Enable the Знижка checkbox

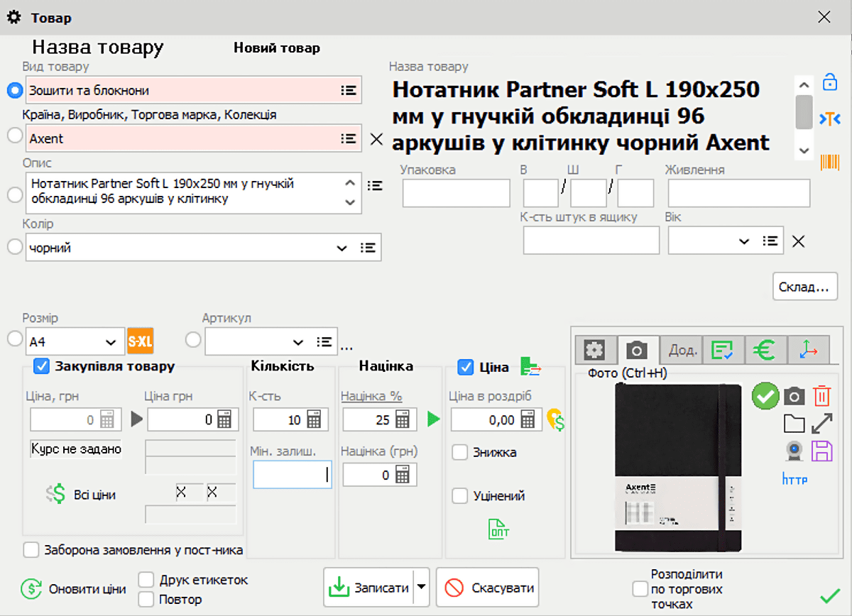coord(460,452)
